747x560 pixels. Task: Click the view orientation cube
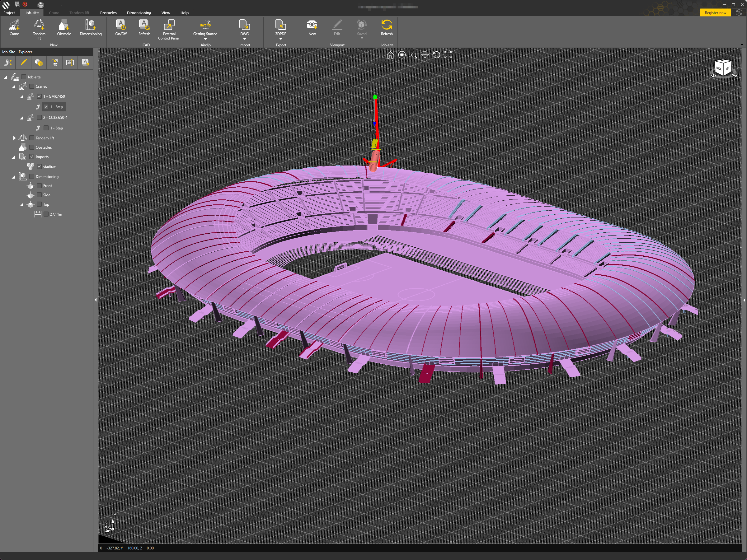723,68
